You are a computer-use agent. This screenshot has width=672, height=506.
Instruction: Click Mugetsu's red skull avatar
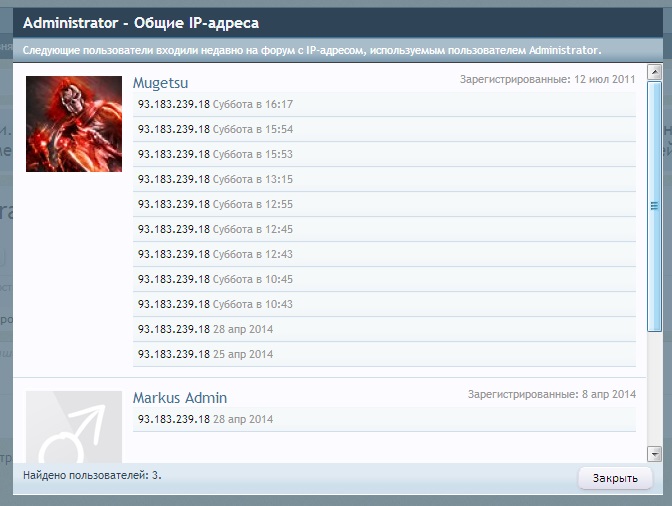click(74, 124)
